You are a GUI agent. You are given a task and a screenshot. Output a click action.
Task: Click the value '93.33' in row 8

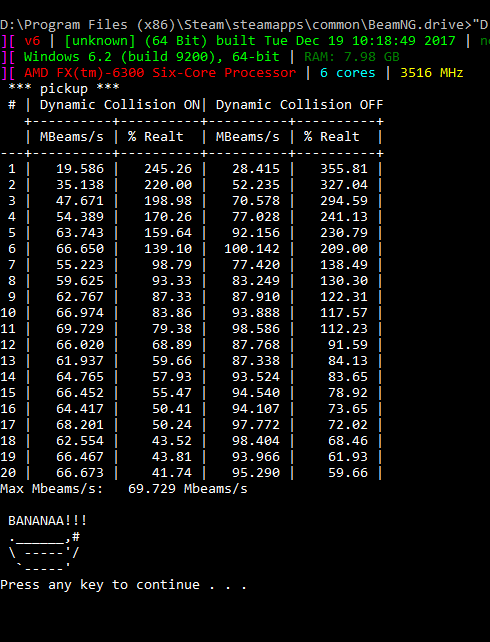(172, 280)
